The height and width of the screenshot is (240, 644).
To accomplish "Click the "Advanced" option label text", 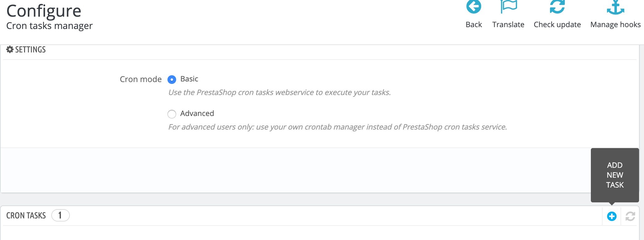I will click(197, 114).
